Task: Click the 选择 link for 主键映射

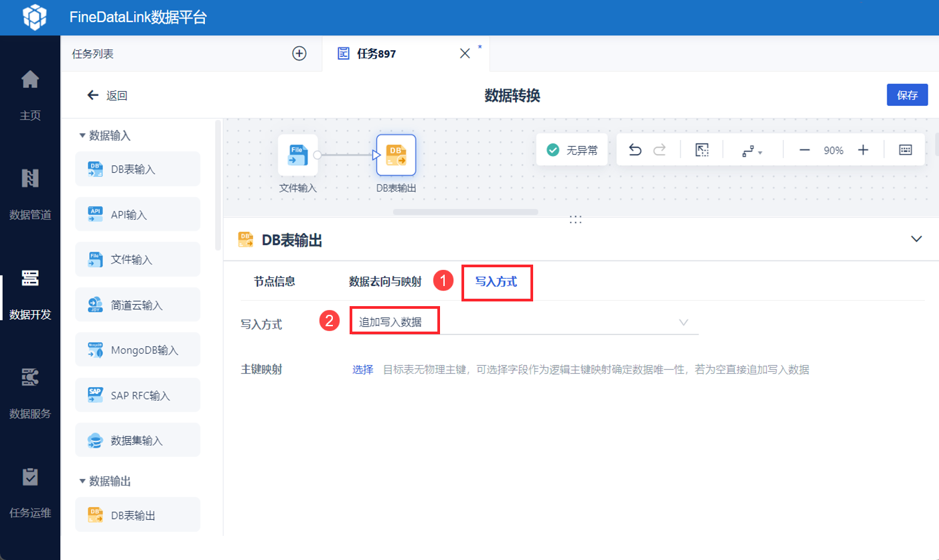Action: 363,369
